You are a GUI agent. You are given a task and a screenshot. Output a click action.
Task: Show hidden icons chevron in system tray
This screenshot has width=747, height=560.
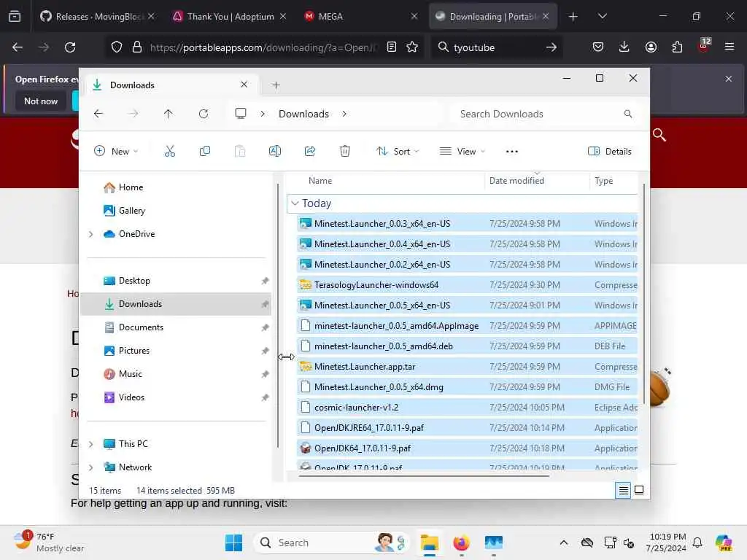[x=564, y=542]
